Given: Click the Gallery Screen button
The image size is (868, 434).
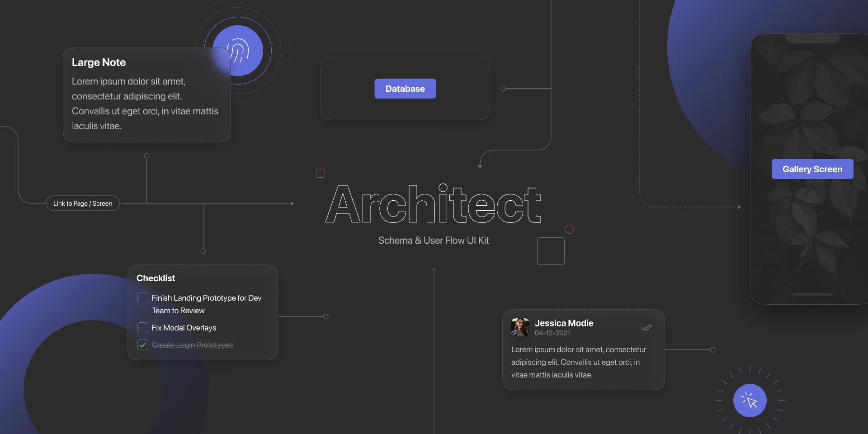Looking at the screenshot, I should tap(812, 169).
